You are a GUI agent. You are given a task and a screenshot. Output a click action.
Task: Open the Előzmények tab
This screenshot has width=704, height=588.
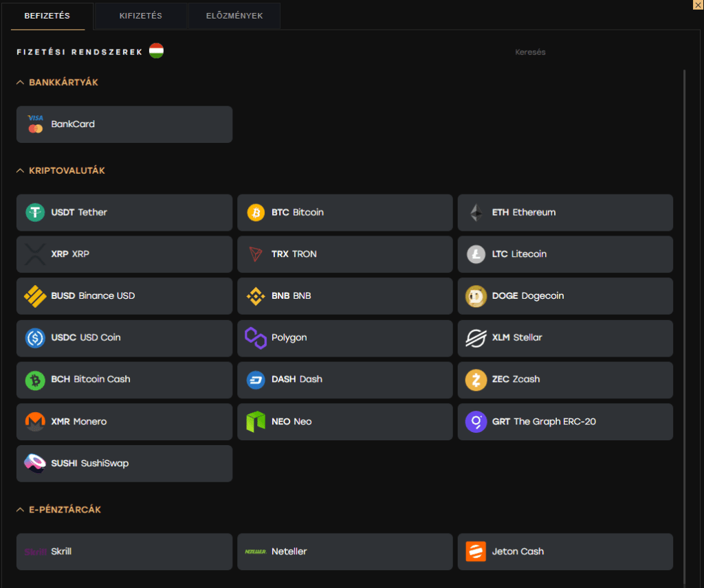(234, 16)
